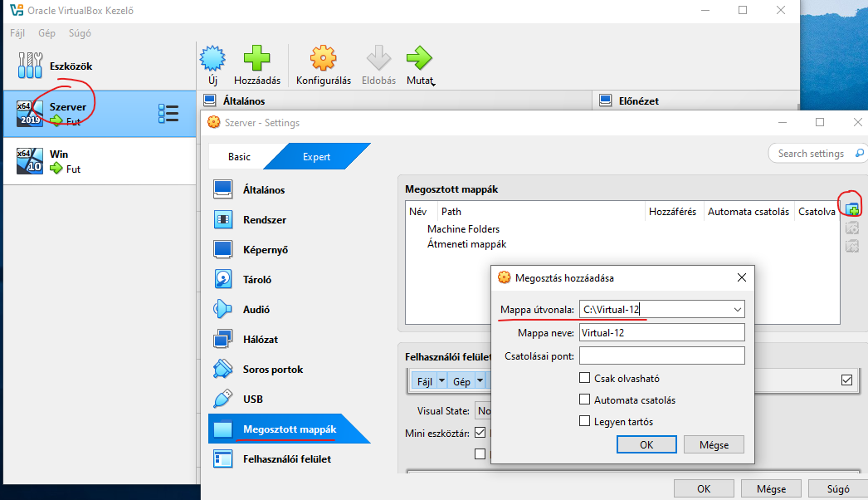868x500 pixels.
Task: Select Megosztott mappák settings category
Action: (x=289, y=429)
